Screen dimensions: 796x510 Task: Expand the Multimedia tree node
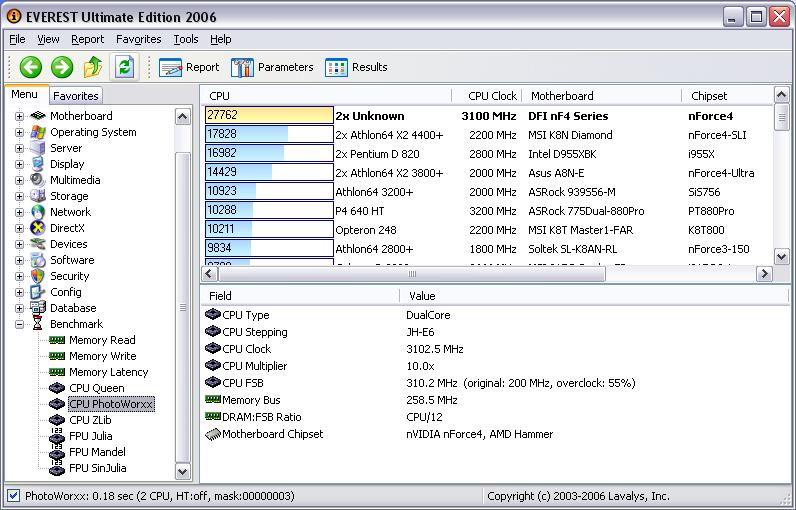[19, 180]
